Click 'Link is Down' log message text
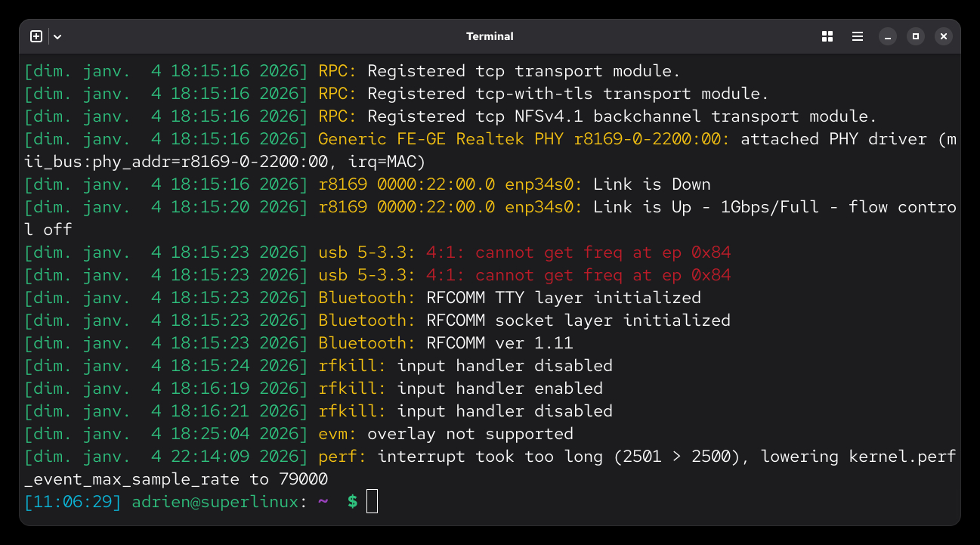The width and height of the screenshot is (980, 545). point(651,184)
